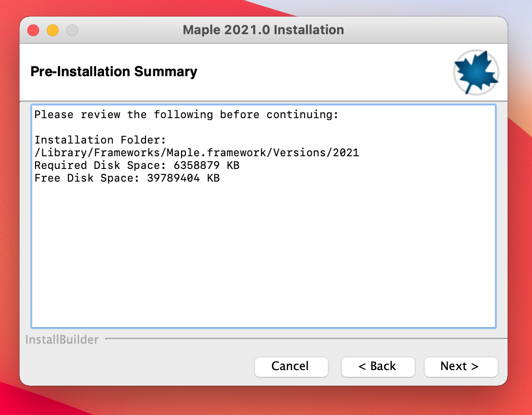532x415 pixels.
Task: Click the grayed-out zoom window button
Action: tap(72, 30)
